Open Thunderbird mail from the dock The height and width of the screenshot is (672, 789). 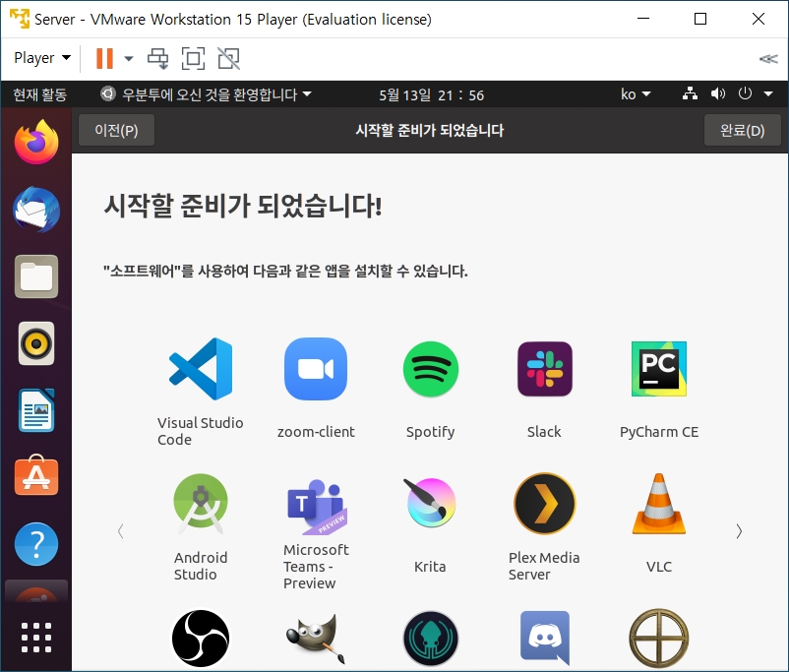tap(36, 210)
